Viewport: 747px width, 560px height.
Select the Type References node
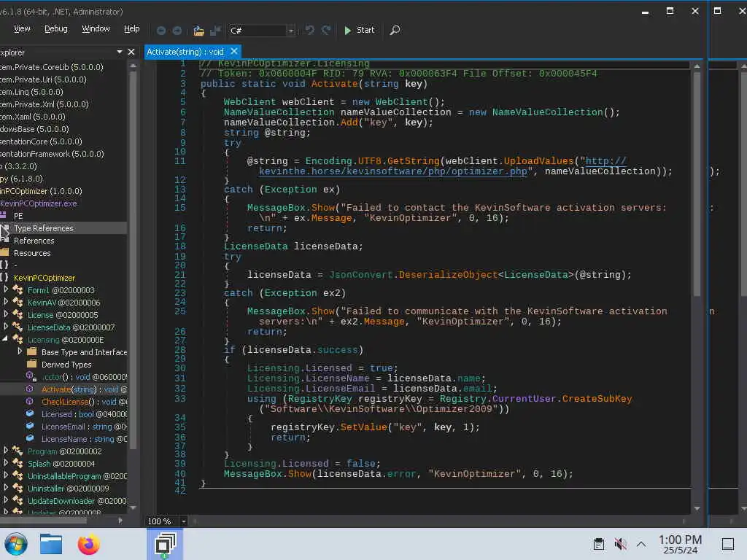click(43, 228)
